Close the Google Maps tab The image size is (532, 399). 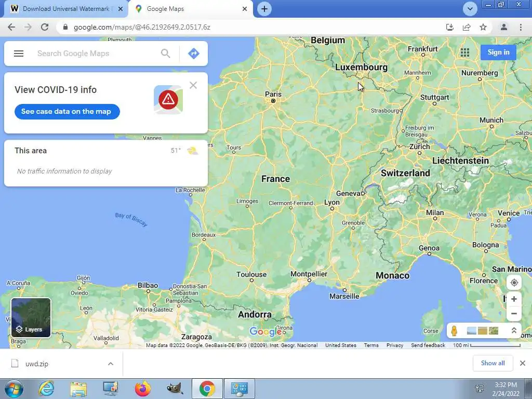[x=245, y=9]
